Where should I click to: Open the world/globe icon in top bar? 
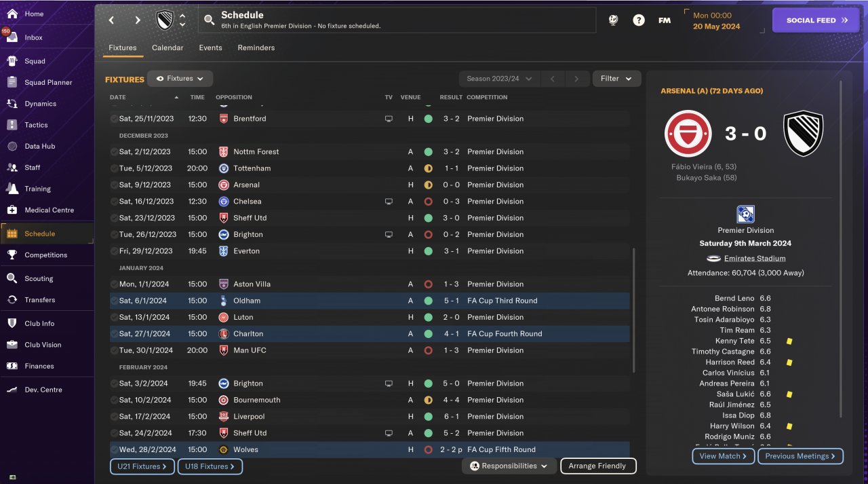pos(613,20)
